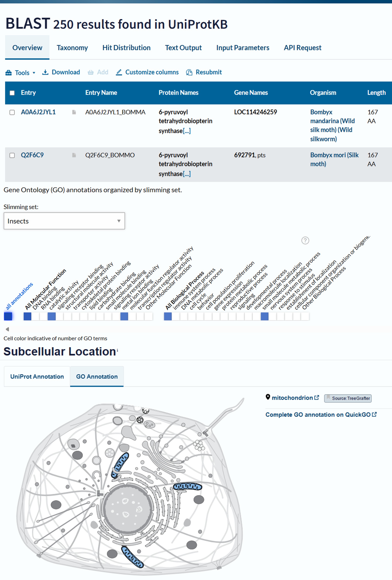Click the Protein Names column header
The image size is (392, 580).
[178, 93]
